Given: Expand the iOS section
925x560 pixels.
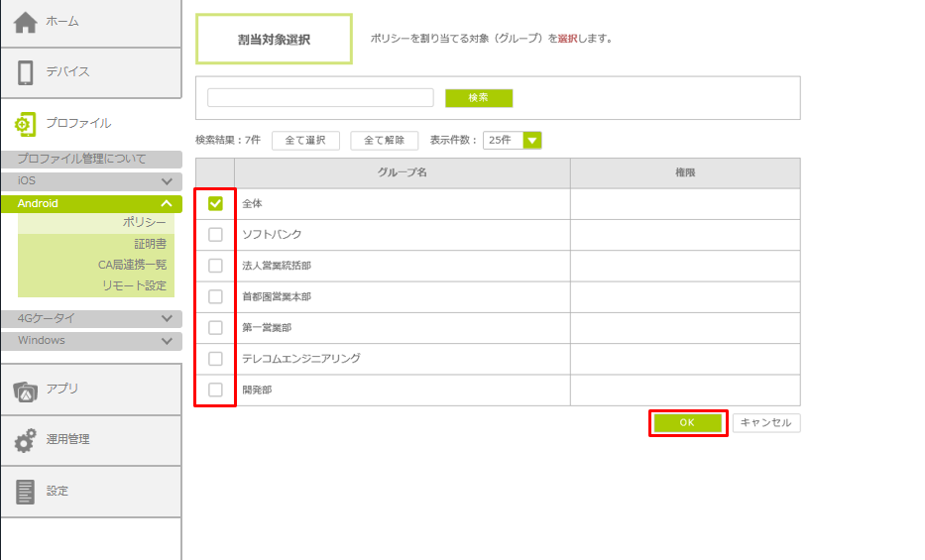Looking at the screenshot, I should (x=167, y=181).
